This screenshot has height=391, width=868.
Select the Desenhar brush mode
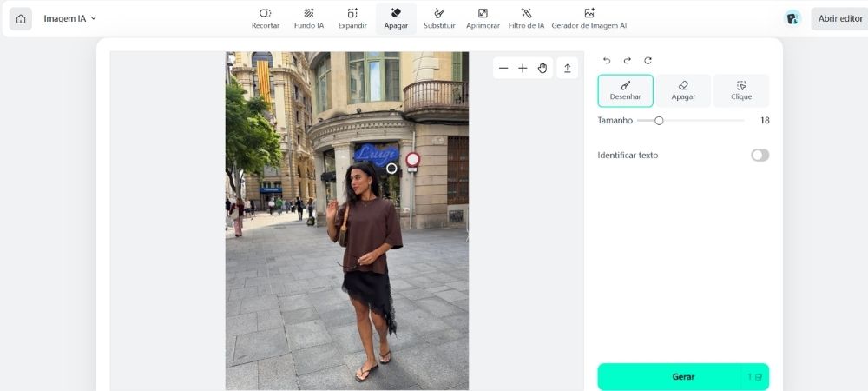point(626,91)
